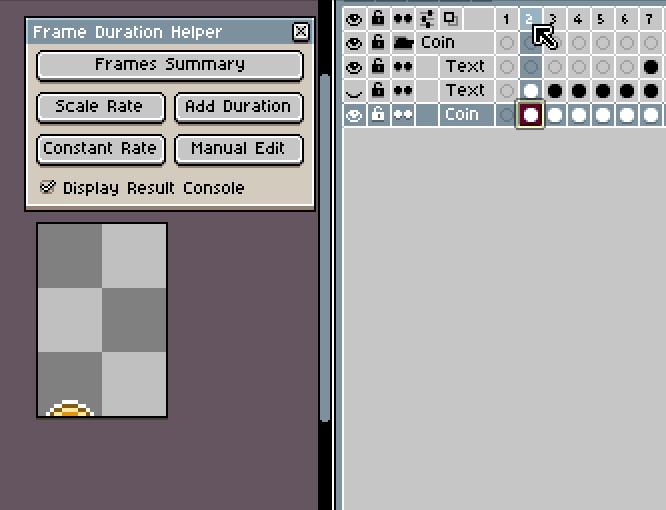666x510 pixels.
Task: Select second Text layer cel at frame 6
Action: (626, 90)
